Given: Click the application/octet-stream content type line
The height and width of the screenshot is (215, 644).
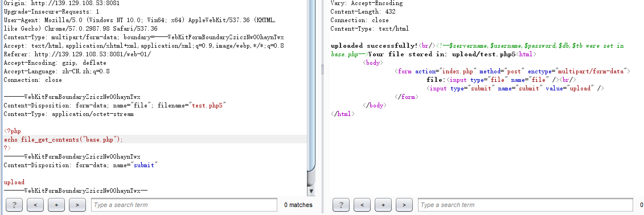Looking at the screenshot, I should [x=68, y=114].
